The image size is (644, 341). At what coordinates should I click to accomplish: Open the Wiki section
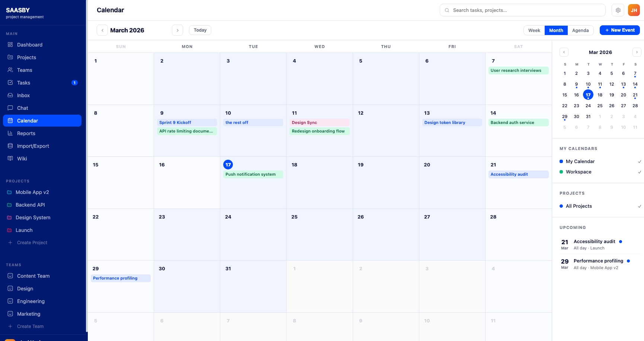22,159
